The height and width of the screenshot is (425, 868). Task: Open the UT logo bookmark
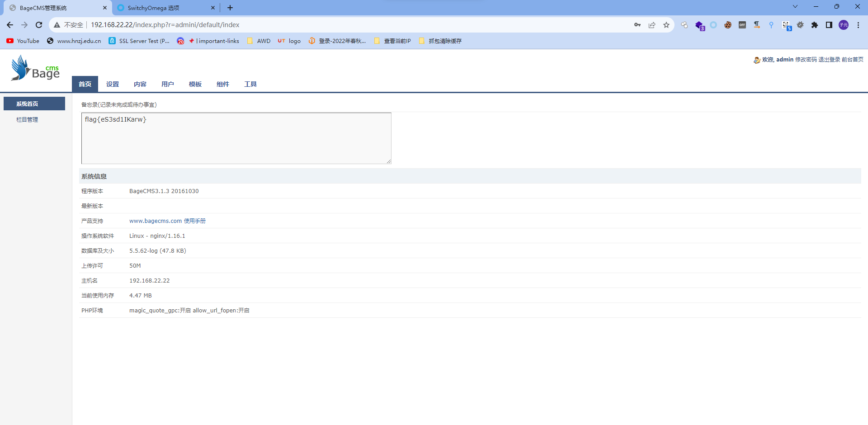(289, 41)
